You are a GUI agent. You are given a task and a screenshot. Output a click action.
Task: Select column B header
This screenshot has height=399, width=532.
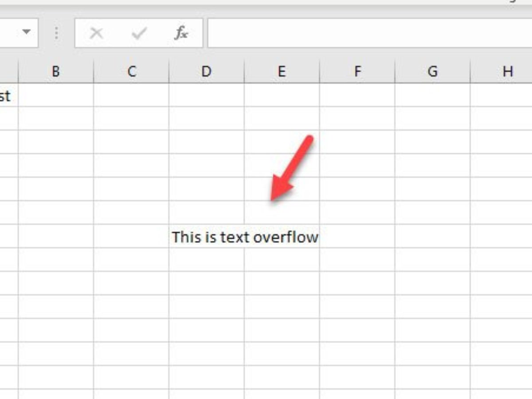[x=56, y=71]
